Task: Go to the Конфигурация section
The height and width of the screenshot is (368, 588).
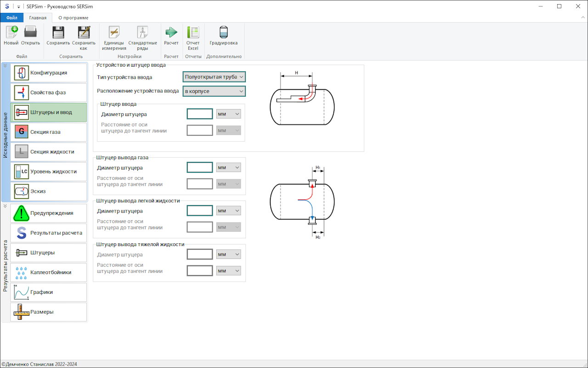Action: pos(49,73)
